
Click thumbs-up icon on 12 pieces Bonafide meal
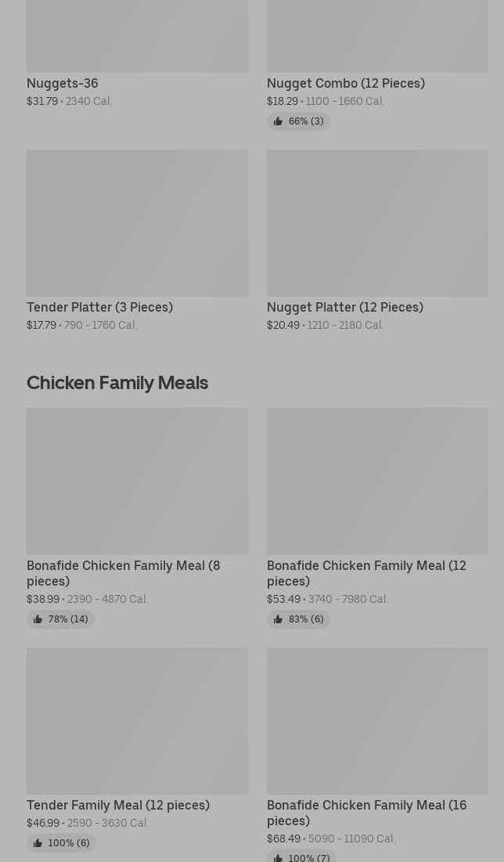pyautogui.click(x=278, y=619)
